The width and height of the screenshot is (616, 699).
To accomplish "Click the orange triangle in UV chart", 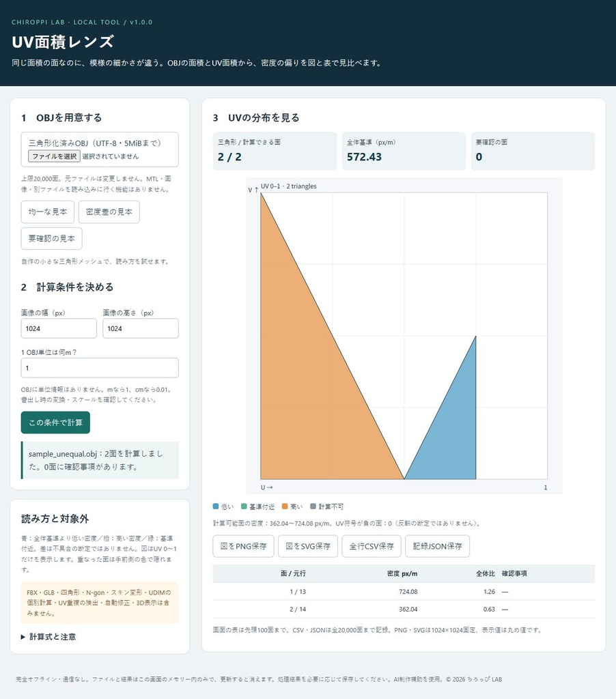I will coord(308,384).
